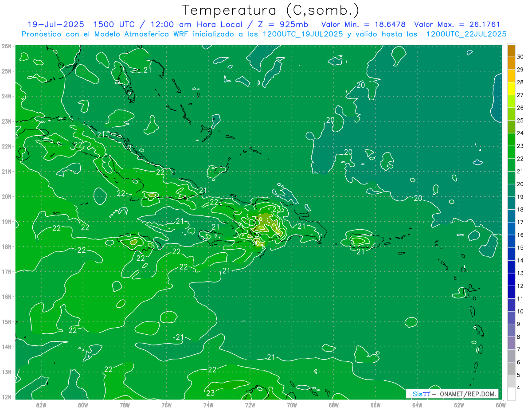Click the "6" value on color scale
This screenshot has width=532, height=411.
click(x=519, y=362)
